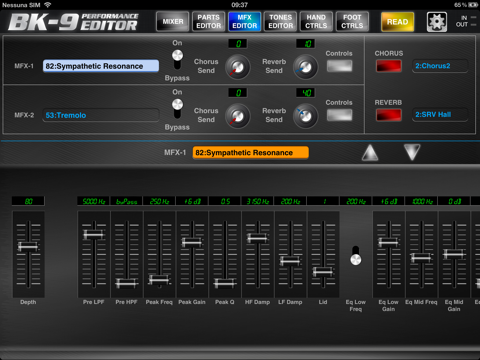Image resolution: width=480 pixels, height=360 pixels.
Task: Toggle the MFX-2 Controls button
Action: pos(339,115)
